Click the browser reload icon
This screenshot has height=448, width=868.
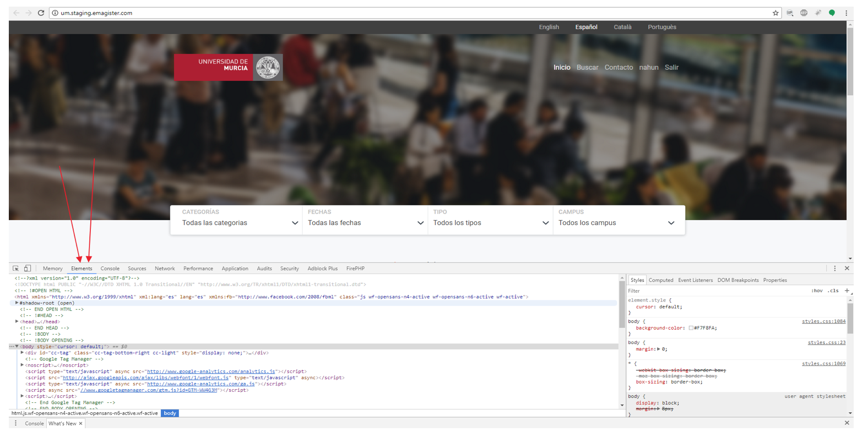pyautogui.click(x=41, y=13)
